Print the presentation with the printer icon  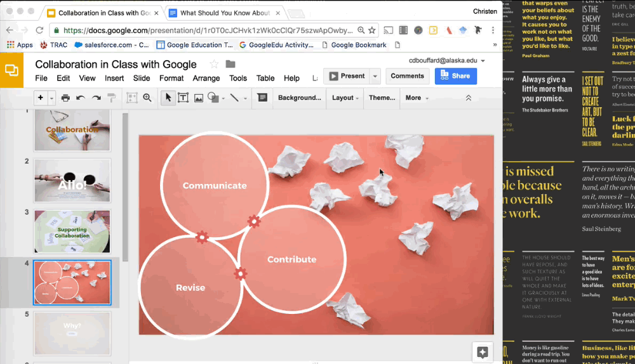65,98
